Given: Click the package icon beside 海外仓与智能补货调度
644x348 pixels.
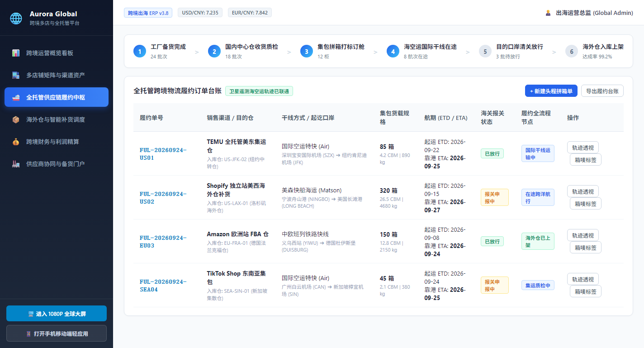Looking at the screenshot, I should coord(16,119).
